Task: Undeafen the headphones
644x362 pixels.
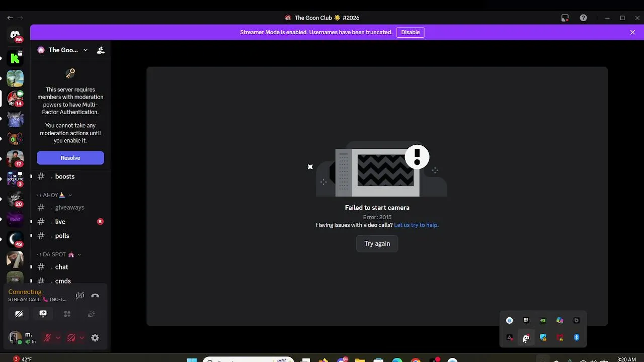Action: (x=71, y=338)
